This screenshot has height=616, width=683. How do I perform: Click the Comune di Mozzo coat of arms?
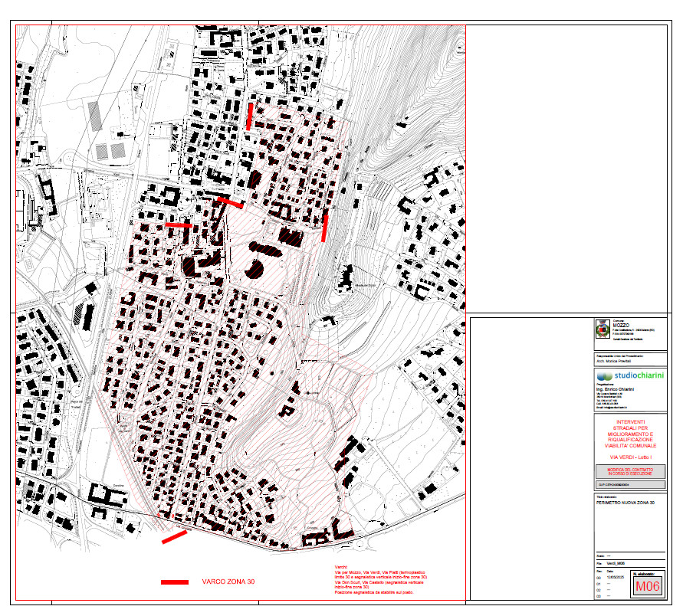603,329
